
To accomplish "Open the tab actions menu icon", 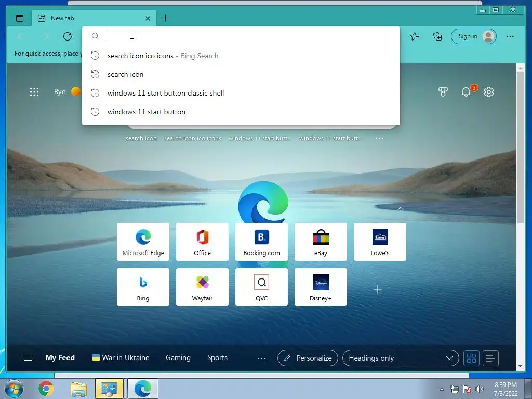I will [20, 18].
